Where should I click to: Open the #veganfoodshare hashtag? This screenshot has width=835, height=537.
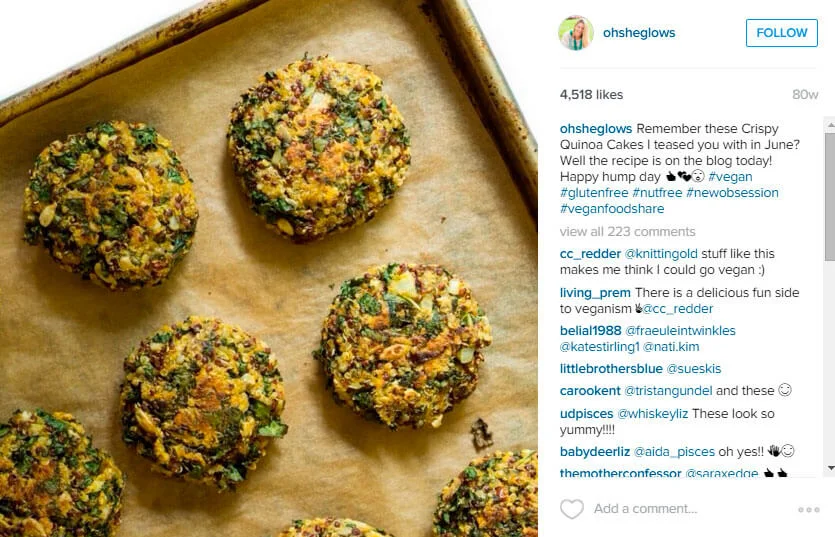point(612,209)
